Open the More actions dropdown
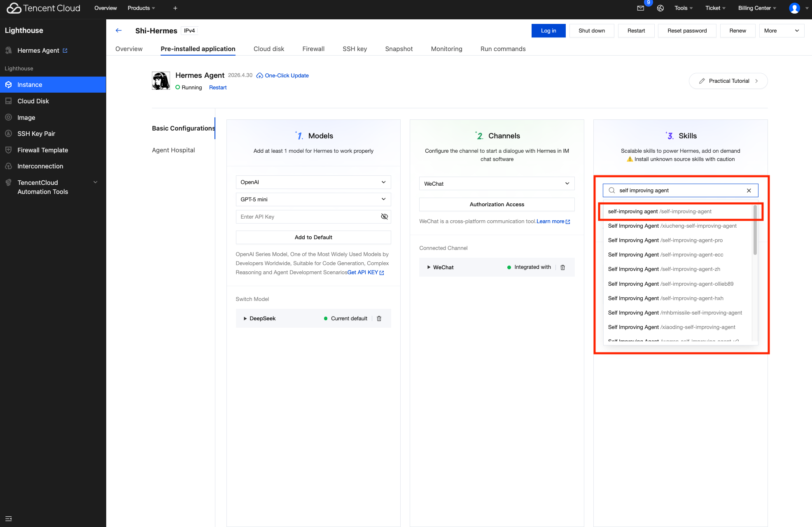This screenshot has height=527, width=812. tap(782, 30)
